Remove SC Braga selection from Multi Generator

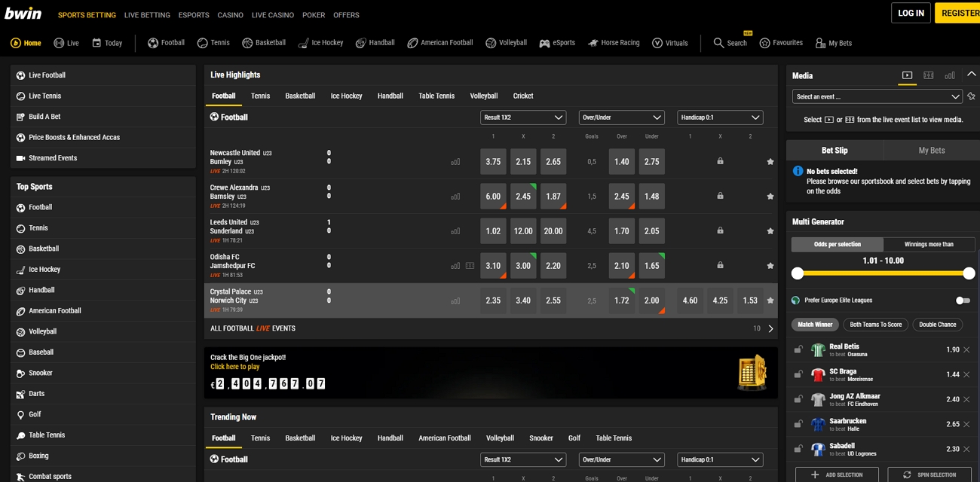click(x=966, y=374)
